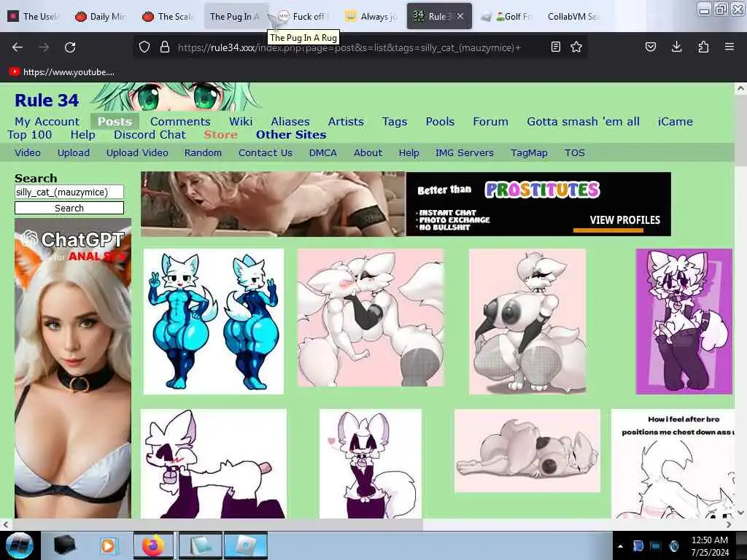Screen dimensions: 747x560
Task: Click the Upload Video link
Action: click(137, 153)
